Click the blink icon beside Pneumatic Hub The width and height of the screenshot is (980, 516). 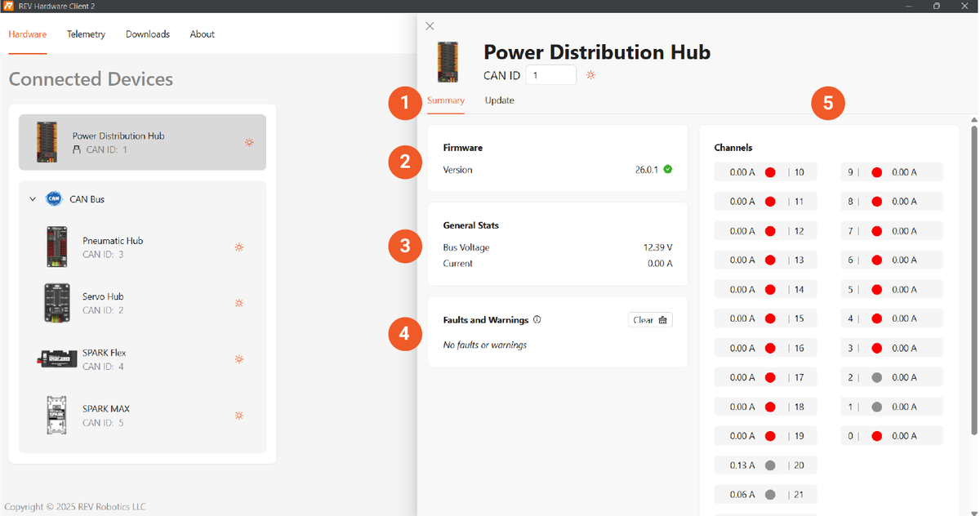(239, 247)
